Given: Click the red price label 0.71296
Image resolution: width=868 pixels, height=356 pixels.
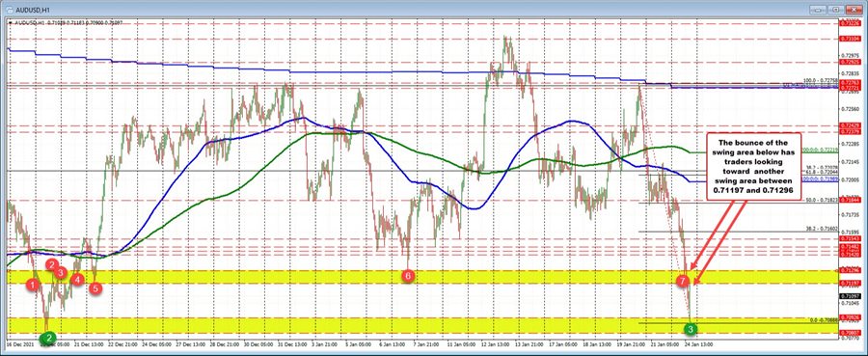Looking at the screenshot, I should coord(850,270).
